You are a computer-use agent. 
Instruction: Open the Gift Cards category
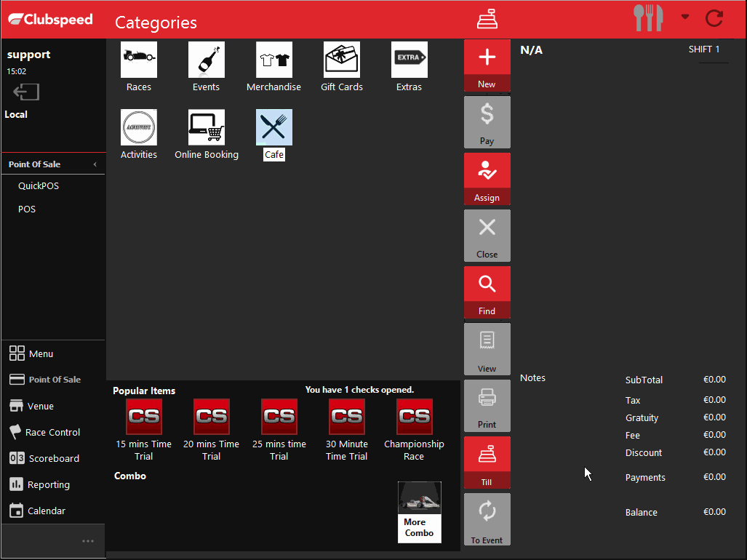tap(342, 67)
